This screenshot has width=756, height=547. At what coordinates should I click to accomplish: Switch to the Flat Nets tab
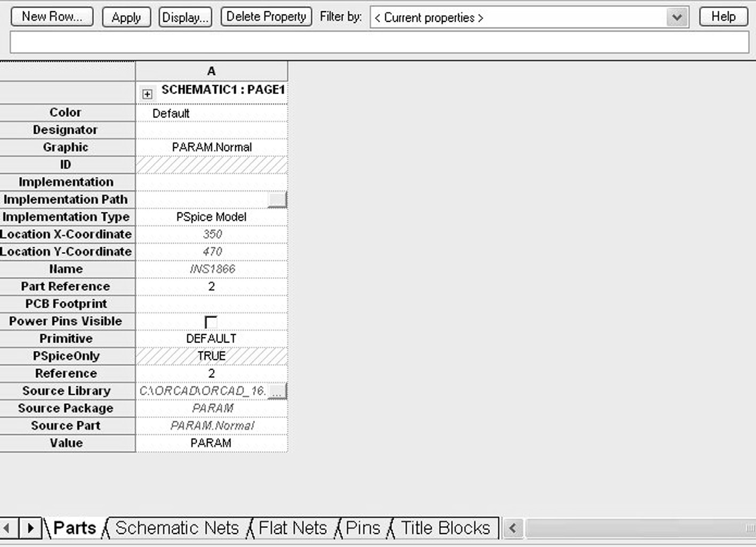[292, 528]
